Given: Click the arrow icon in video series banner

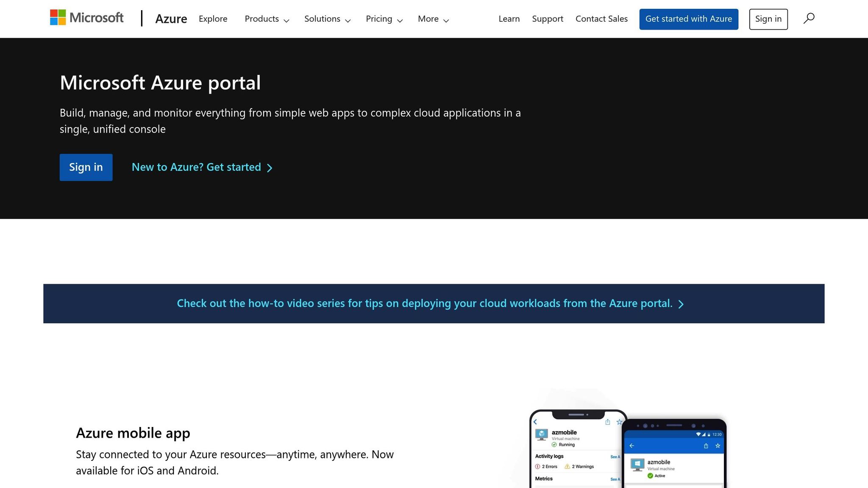Looking at the screenshot, I should click(681, 304).
